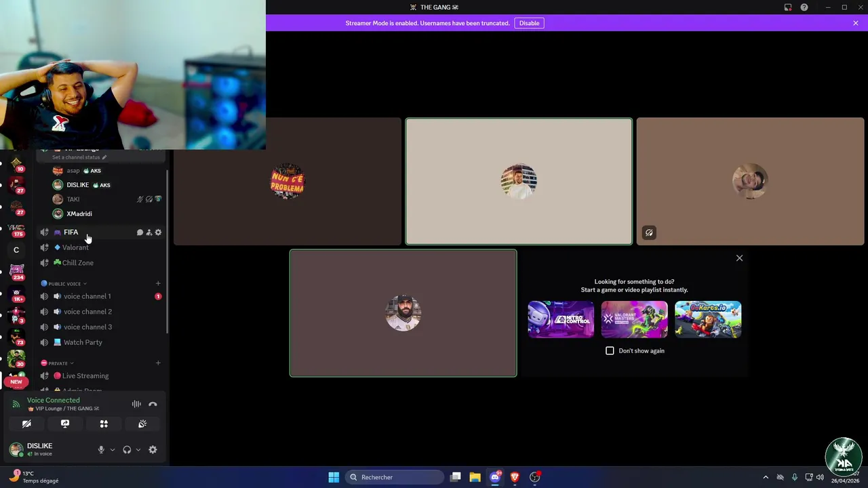
Task: Open the server with 1K+ notifications
Action: tap(16, 294)
